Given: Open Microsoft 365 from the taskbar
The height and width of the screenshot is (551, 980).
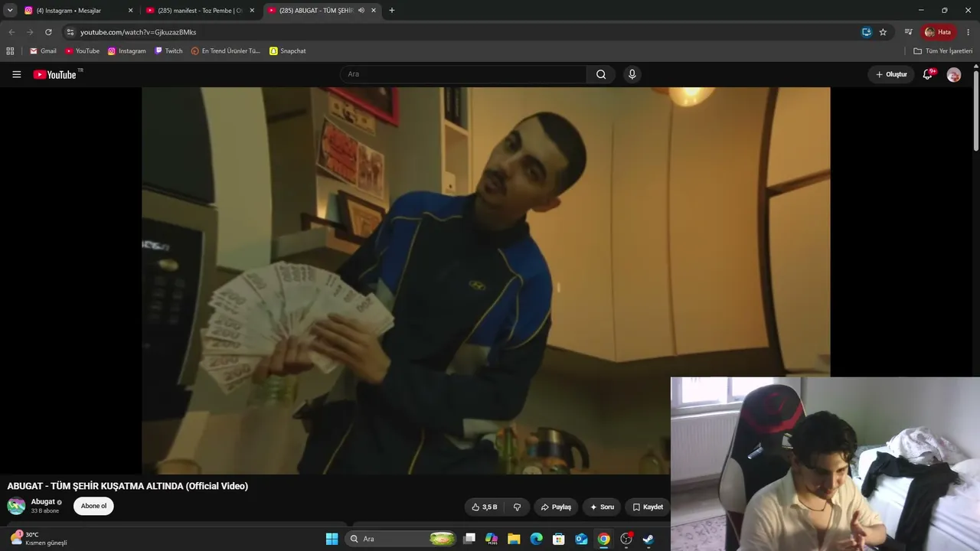Looking at the screenshot, I should click(x=492, y=539).
